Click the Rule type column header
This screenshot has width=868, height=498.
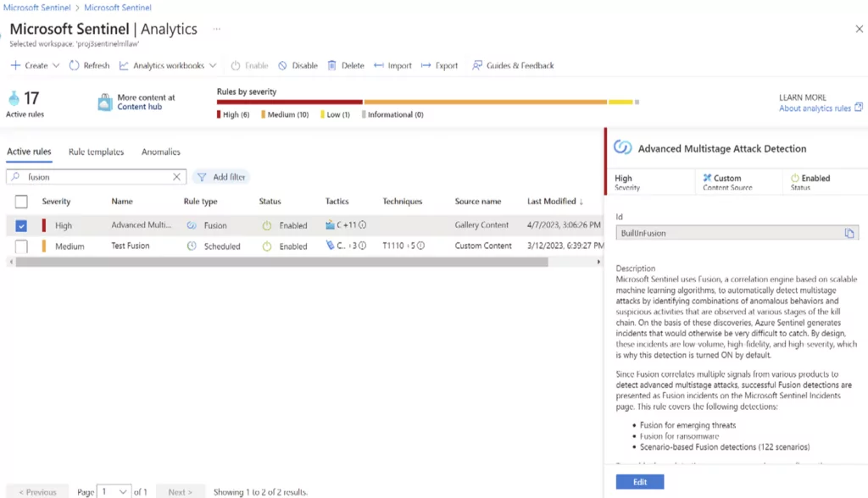[200, 202]
